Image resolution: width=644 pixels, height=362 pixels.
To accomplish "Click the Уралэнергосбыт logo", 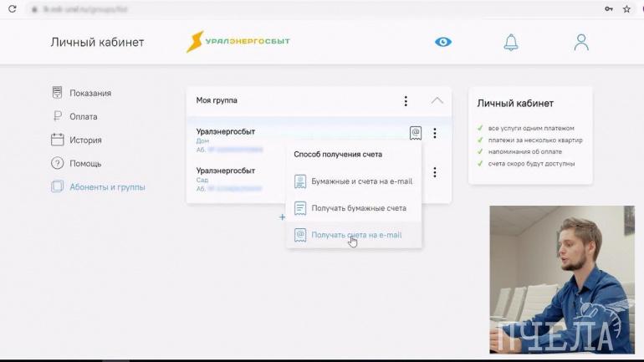I will 238,42.
